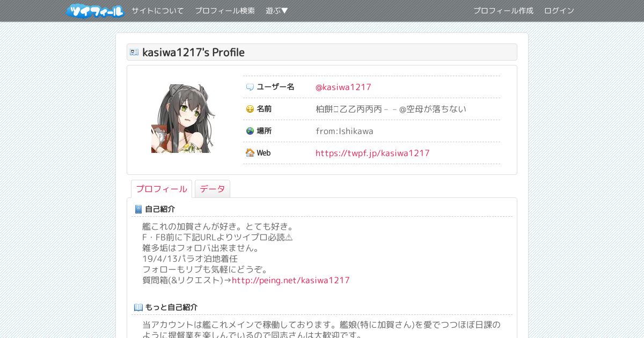Click the speech bubble icon beside ユーザー名
The height and width of the screenshot is (338, 644).
pos(250,87)
